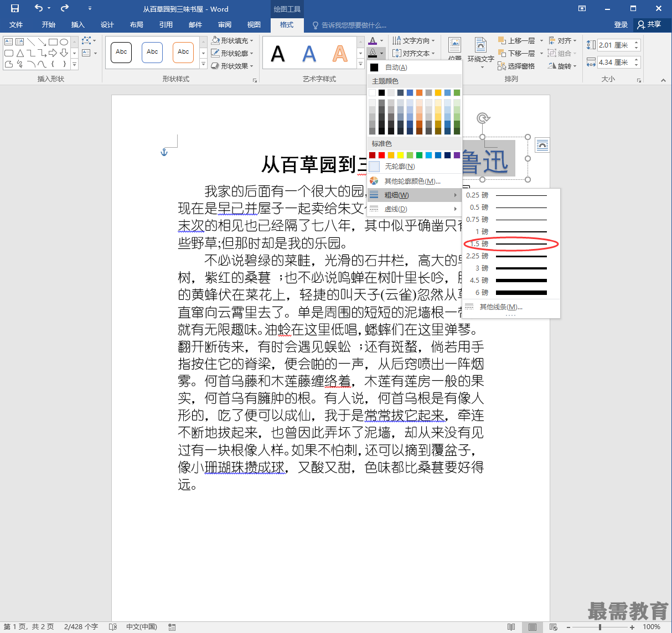Select the right block arrow shape
The image size is (672, 633).
click(53, 53)
